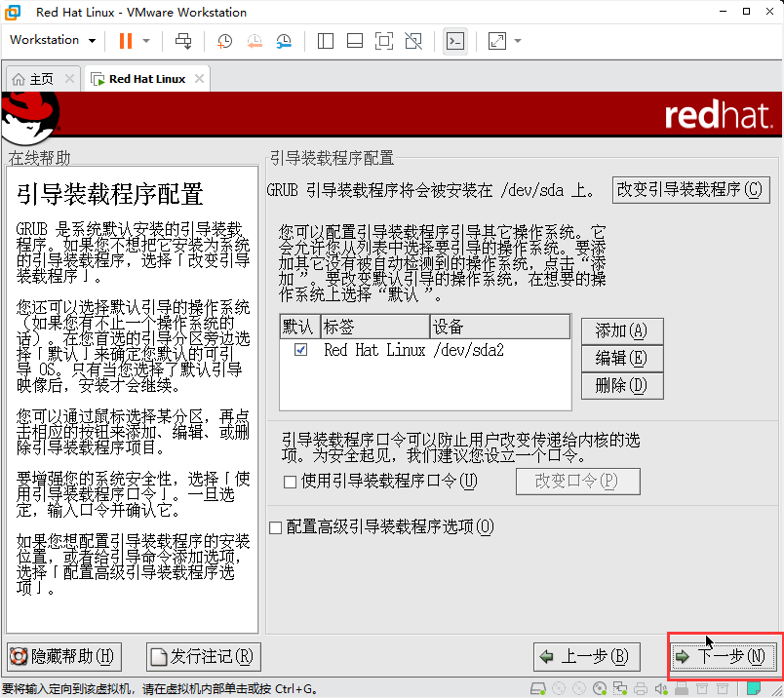Click the 下一步 button
The image size is (784, 698).
(x=723, y=656)
